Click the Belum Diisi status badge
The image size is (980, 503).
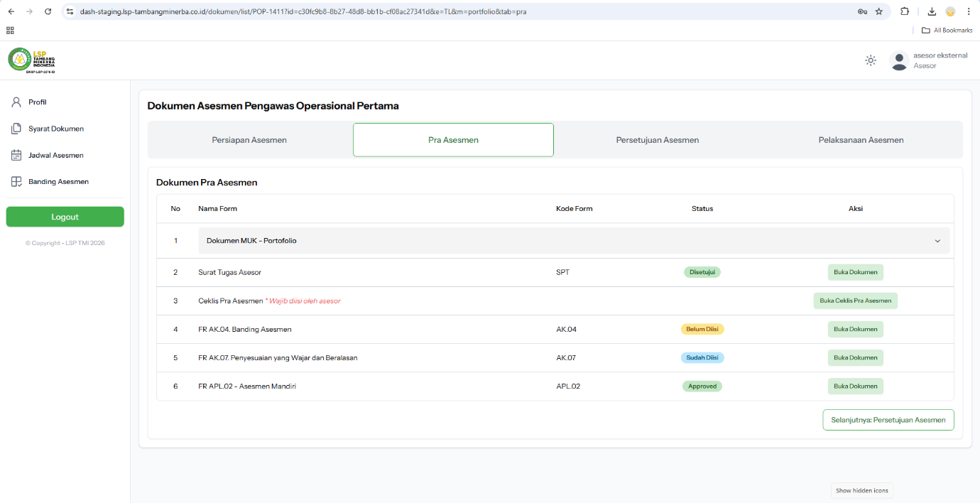click(x=702, y=329)
